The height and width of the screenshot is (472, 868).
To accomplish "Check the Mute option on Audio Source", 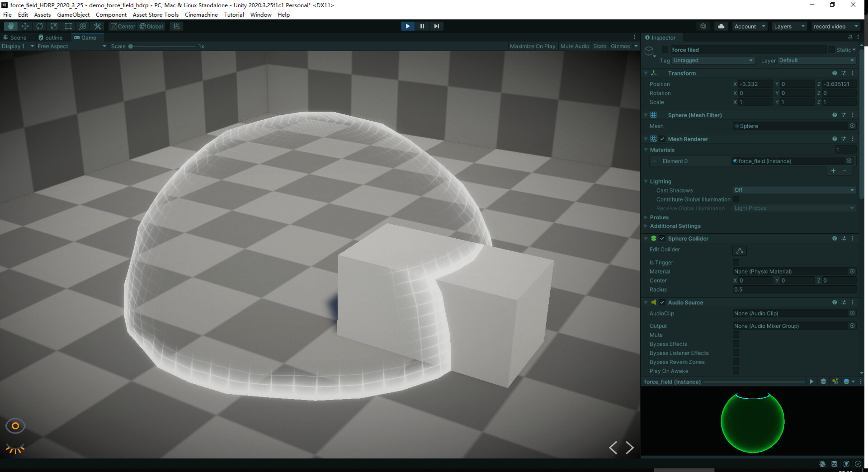I will 736,335.
